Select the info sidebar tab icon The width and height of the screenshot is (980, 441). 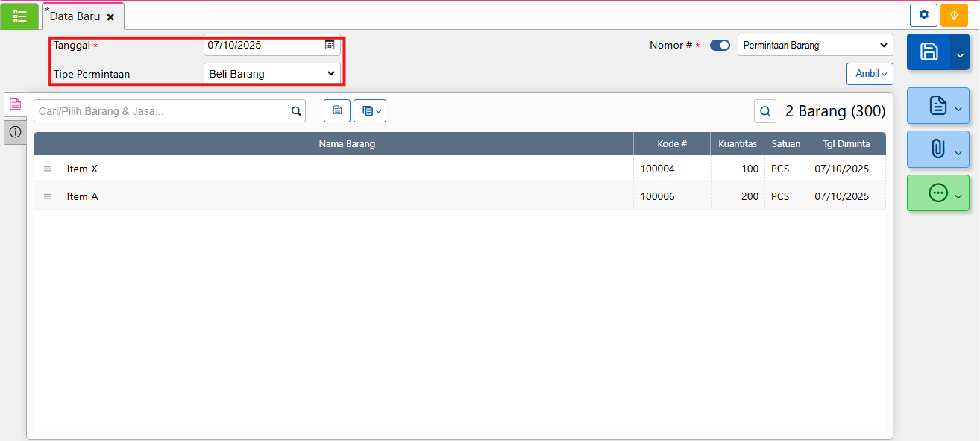[15, 132]
